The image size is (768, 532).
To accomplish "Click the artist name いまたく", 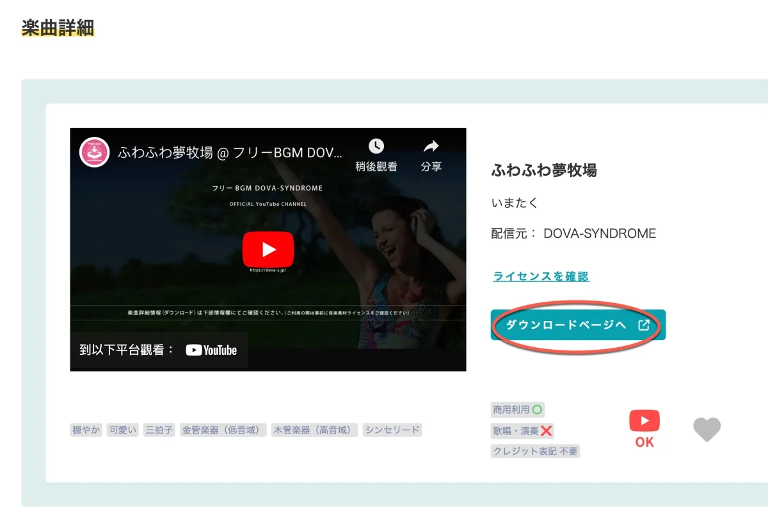I will 515,203.
